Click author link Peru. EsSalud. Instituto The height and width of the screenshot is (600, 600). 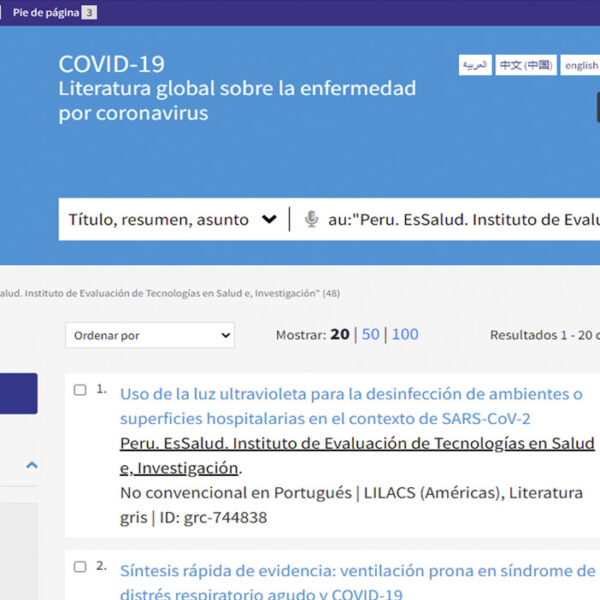pos(357,456)
